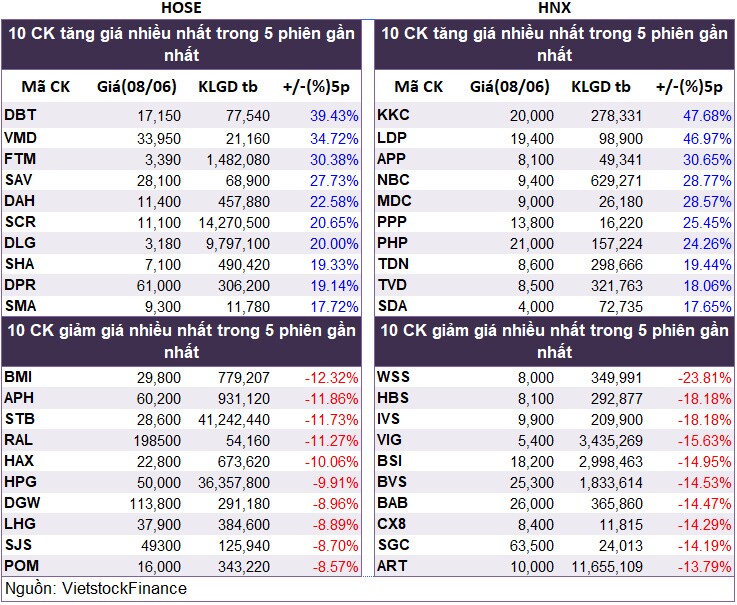Click the HOSE heading above left table
737x605 pixels.
(x=181, y=8)
